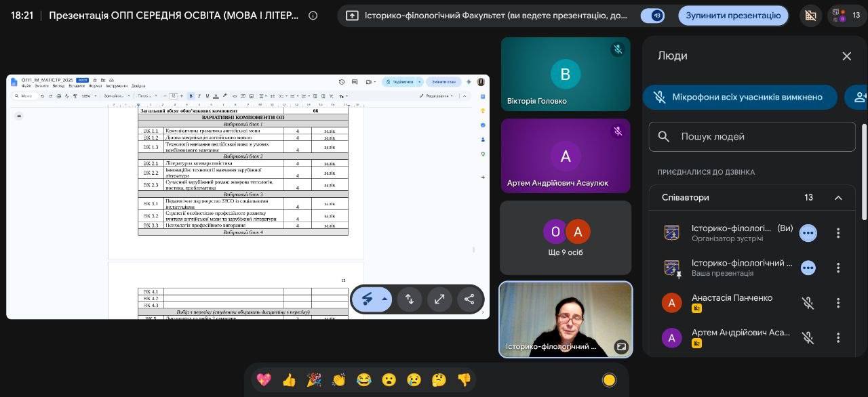Click the muted mic icon beside Анастасія Панченко
Image resolution: width=868 pixels, height=397 pixels.
tap(808, 303)
